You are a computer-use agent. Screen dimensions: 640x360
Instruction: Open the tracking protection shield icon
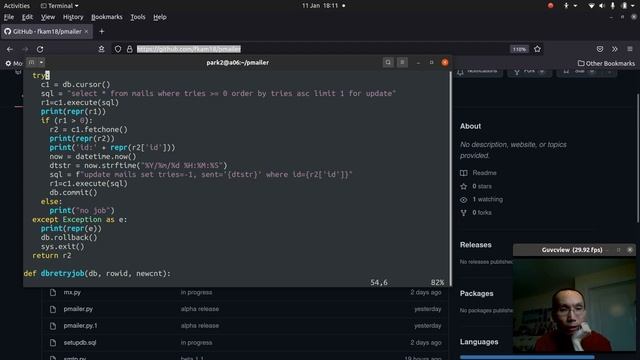click(118, 49)
